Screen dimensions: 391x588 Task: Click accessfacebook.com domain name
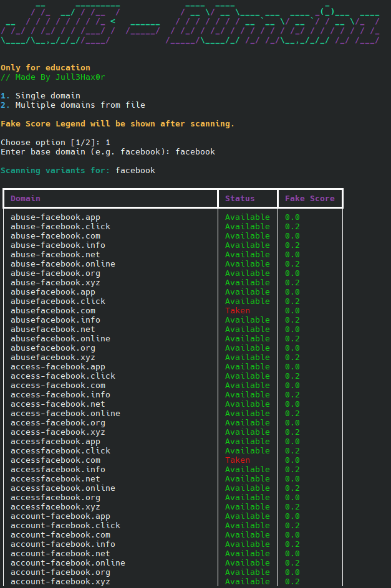[x=56, y=460]
